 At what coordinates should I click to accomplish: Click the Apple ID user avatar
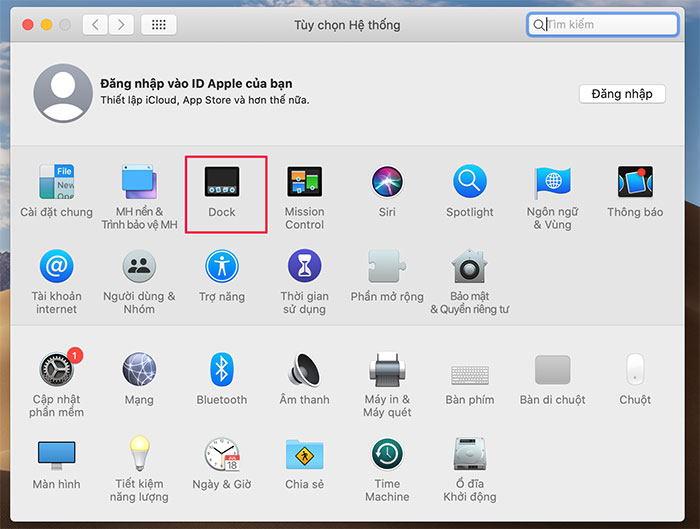click(63, 93)
